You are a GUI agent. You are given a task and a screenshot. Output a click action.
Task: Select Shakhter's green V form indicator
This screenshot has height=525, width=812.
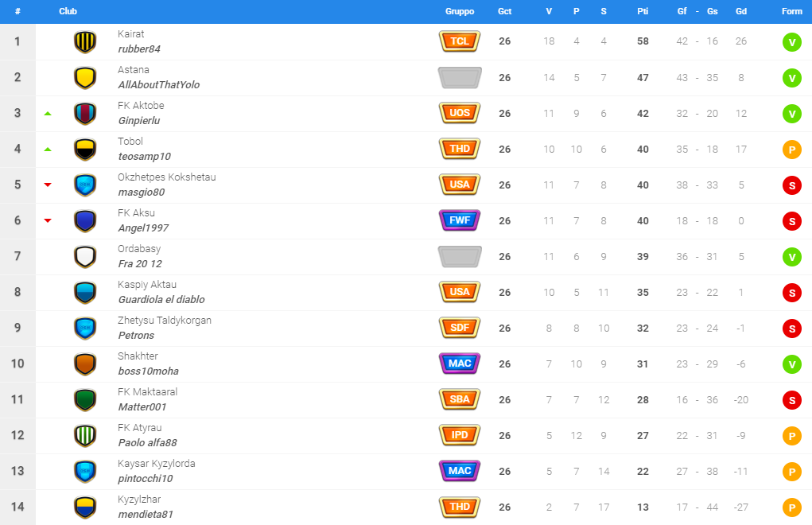coord(792,364)
